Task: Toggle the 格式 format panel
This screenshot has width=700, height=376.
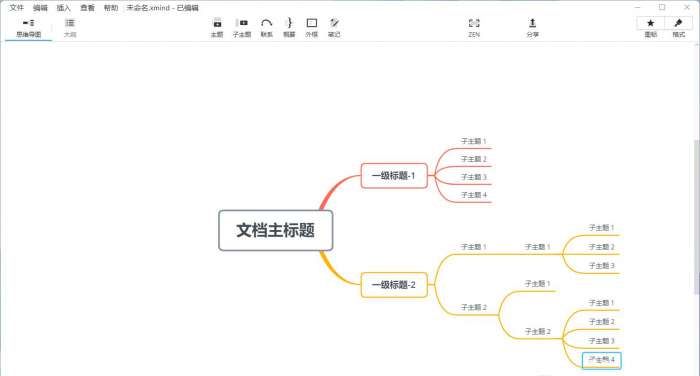Action: tap(679, 28)
